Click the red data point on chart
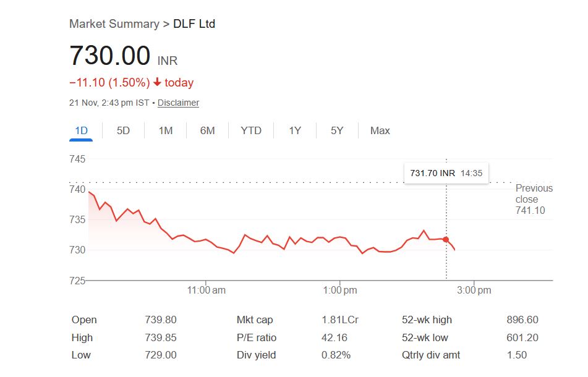 [x=446, y=239]
